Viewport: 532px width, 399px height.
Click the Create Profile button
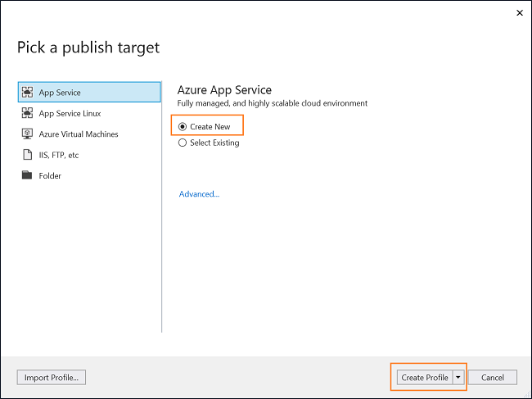[x=425, y=377]
